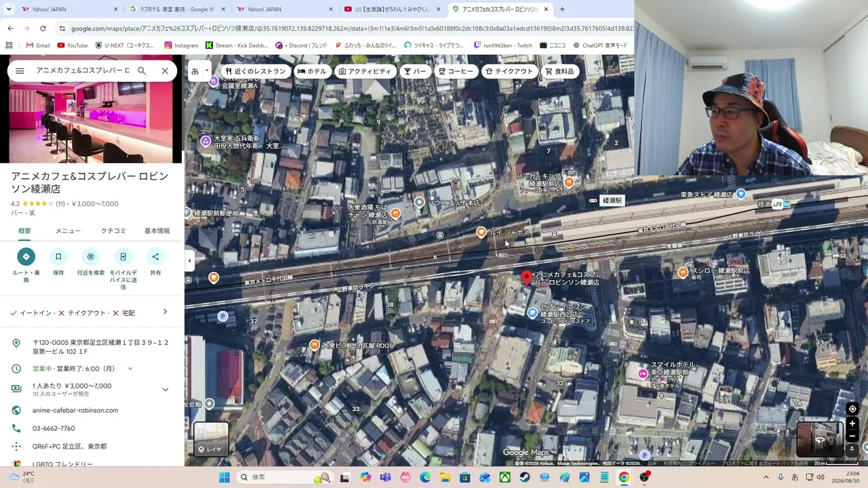This screenshot has height=488, width=868.
Task: Click the red pin for ロビンソン綾瀬店
Action: coord(526,277)
